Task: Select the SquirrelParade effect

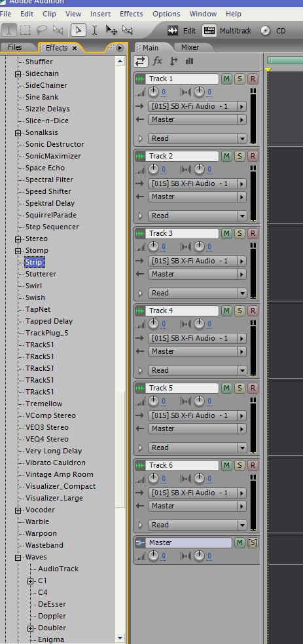Action: click(51, 215)
